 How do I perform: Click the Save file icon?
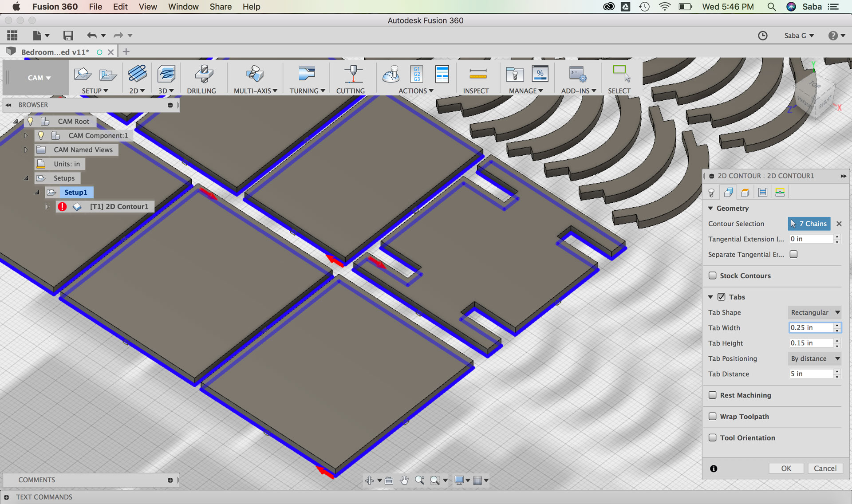point(68,35)
